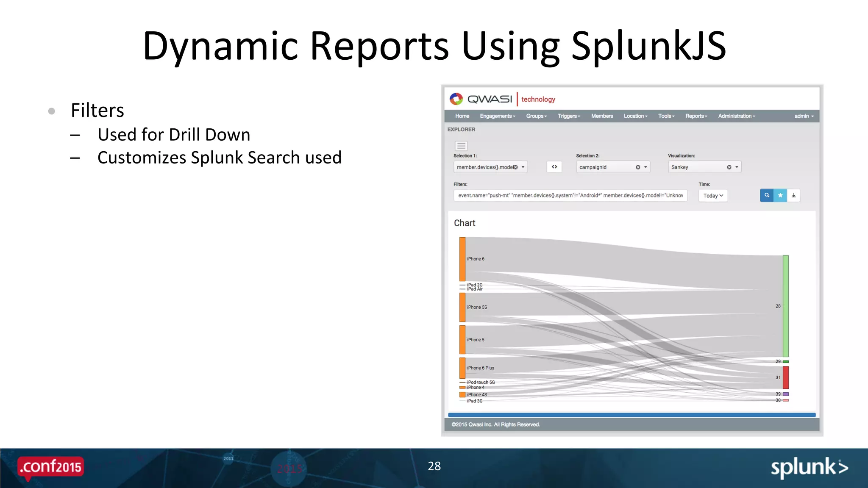Image resolution: width=868 pixels, height=488 pixels.
Task: Click the red campaign 31 node
Action: pyautogui.click(x=786, y=378)
